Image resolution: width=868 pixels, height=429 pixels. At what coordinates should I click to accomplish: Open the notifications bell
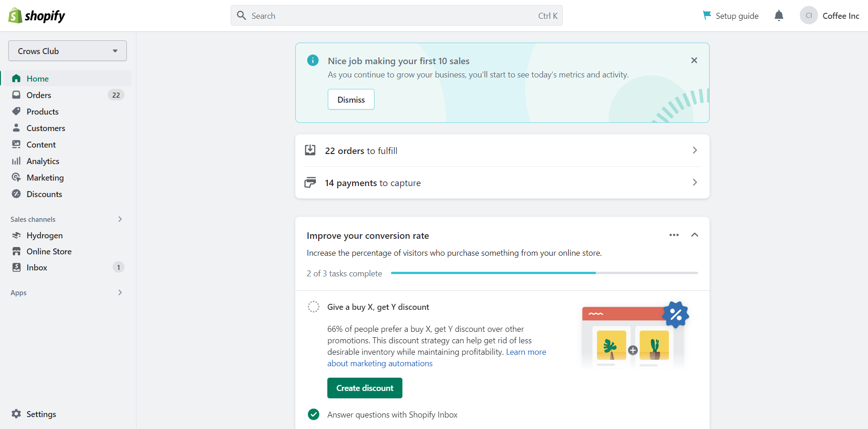coord(779,16)
